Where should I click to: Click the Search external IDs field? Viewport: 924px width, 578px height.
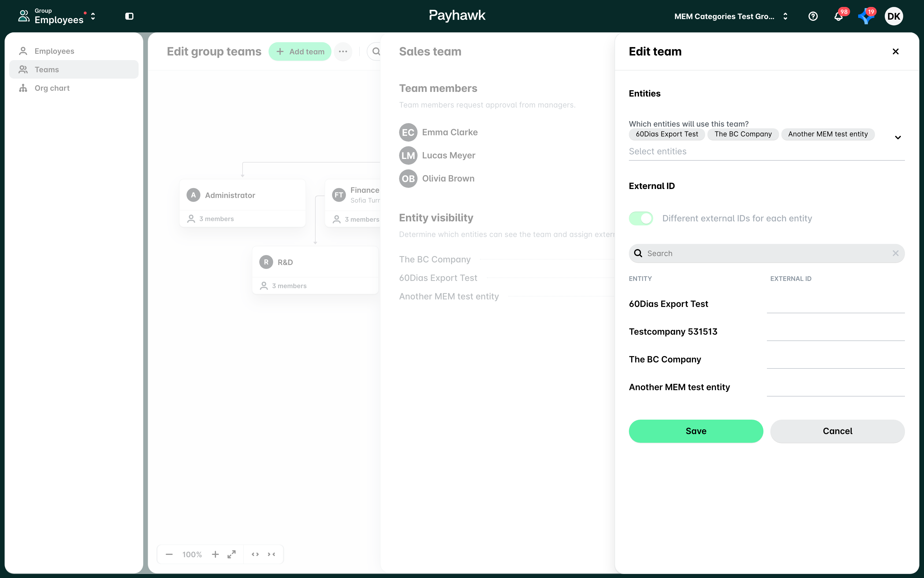pos(767,253)
